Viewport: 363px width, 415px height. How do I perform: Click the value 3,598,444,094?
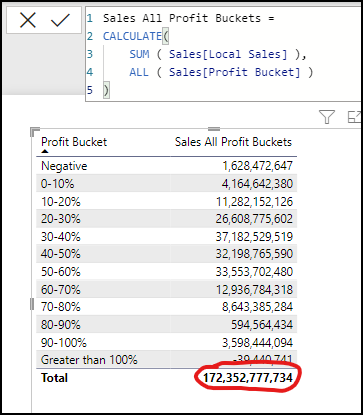[x=257, y=342]
